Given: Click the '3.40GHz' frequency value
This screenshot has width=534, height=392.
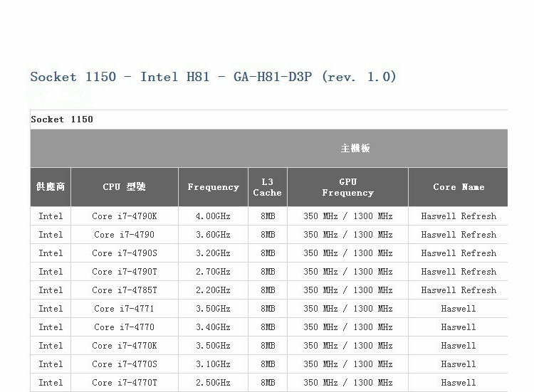Looking at the screenshot, I should pyautogui.click(x=213, y=327).
